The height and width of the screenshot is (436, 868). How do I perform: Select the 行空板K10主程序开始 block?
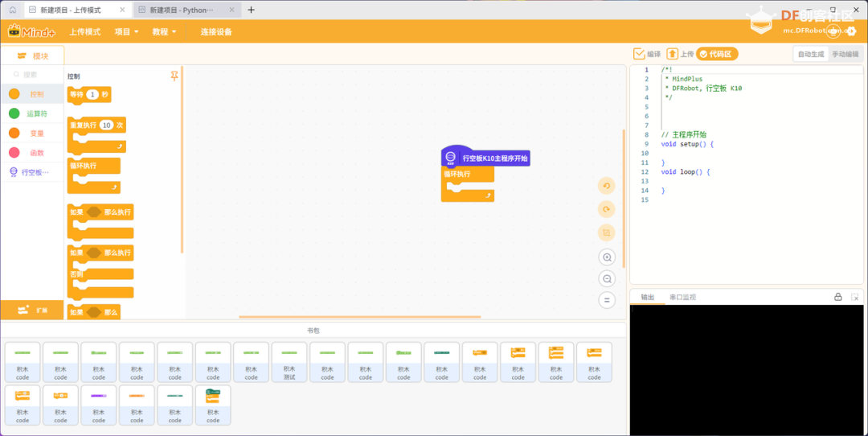point(485,158)
